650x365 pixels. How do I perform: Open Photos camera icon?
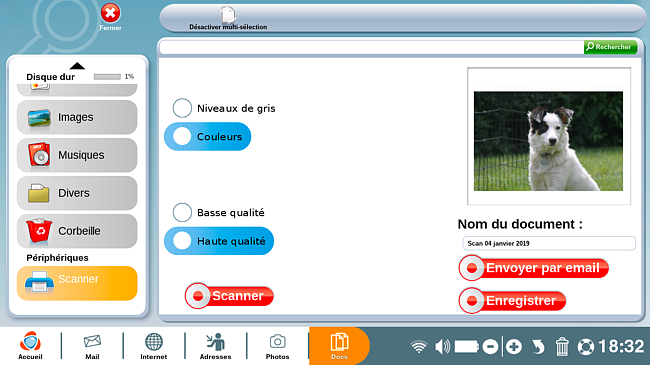(277, 346)
